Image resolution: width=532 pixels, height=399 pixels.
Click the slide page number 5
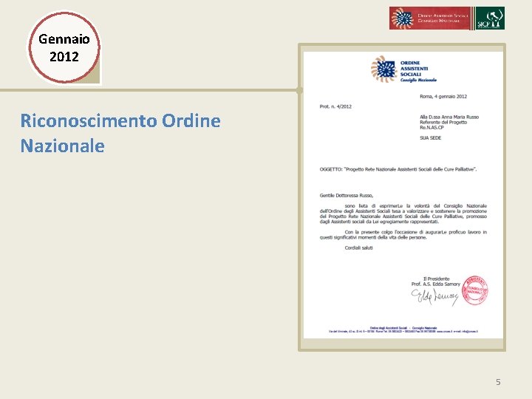498,382
